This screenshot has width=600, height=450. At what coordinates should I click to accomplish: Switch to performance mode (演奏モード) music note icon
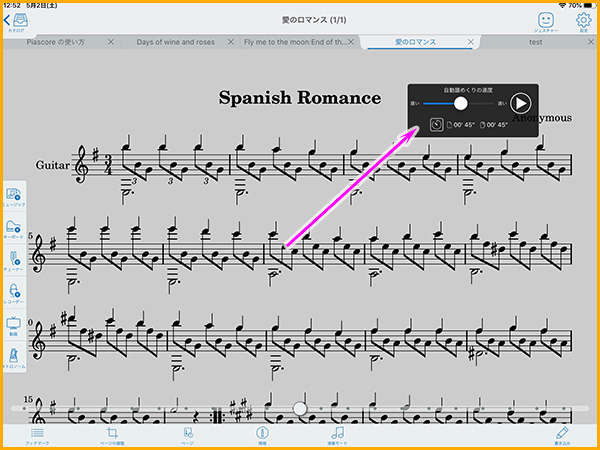click(x=337, y=436)
